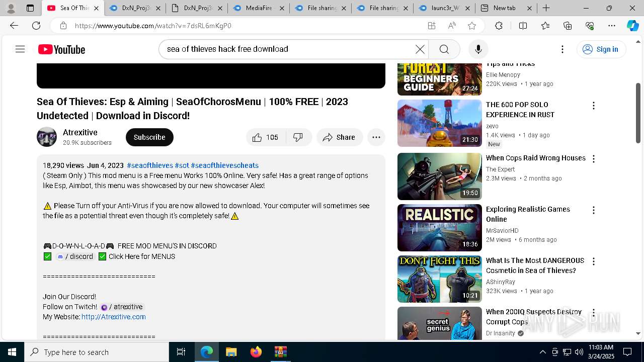Click Sign in button
Image resolution: width=644 pixels, height=362 pixels.
pos(601,49)
